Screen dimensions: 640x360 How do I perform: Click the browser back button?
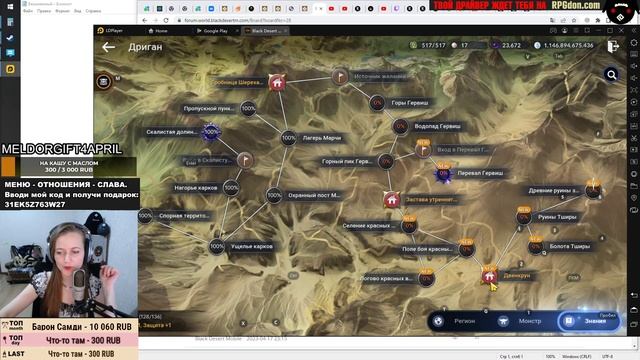coord(144,20)
